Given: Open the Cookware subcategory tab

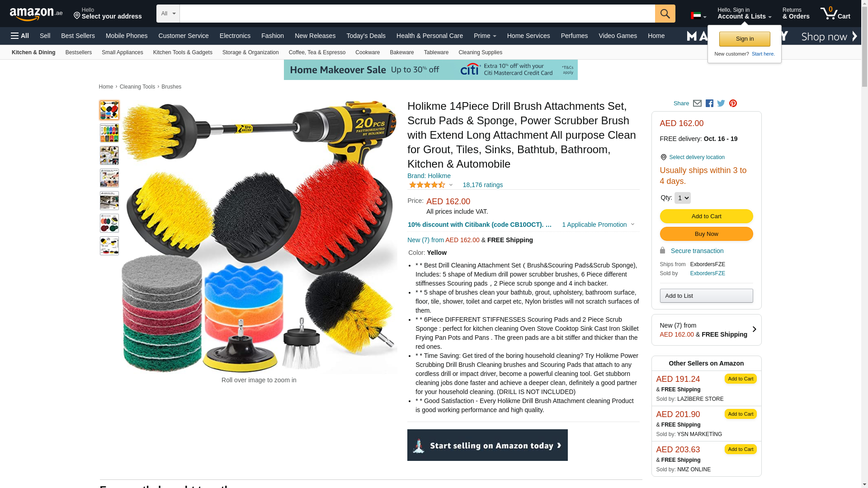Looking at the screenshot, I should click(x=368, y=52).
